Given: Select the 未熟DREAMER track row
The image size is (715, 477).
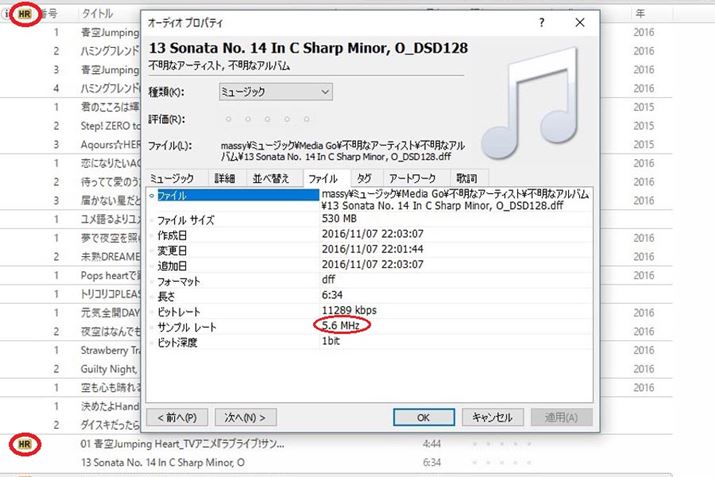Looking at the screenshot, I should click(x=110, y=257).
